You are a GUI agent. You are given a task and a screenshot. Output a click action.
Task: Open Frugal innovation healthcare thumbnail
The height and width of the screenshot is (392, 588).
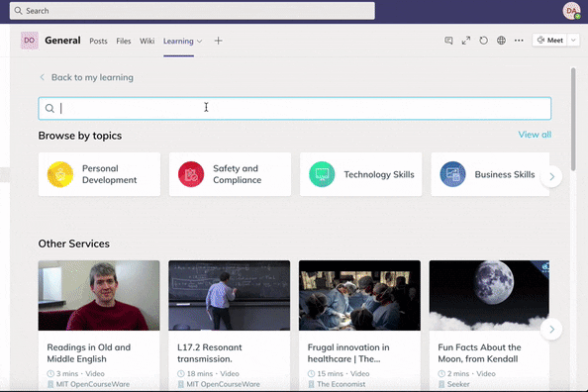coord(359,296)
